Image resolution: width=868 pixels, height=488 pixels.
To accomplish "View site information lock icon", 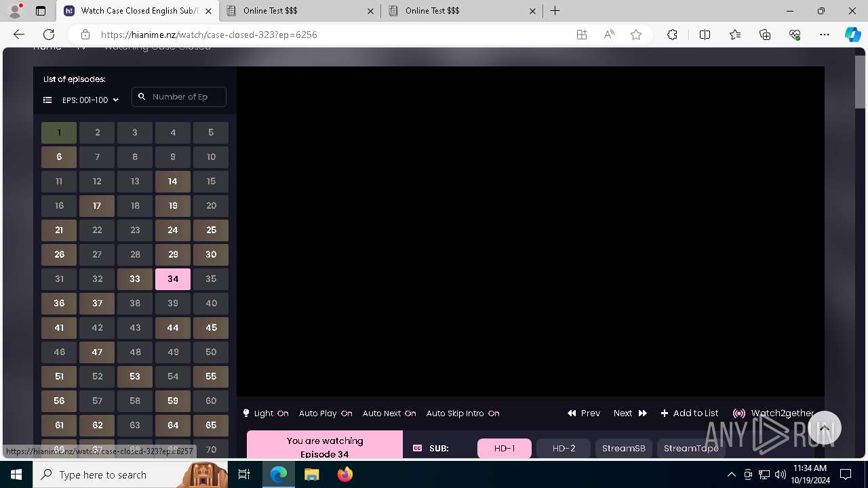I will click(x=85, y=35).
